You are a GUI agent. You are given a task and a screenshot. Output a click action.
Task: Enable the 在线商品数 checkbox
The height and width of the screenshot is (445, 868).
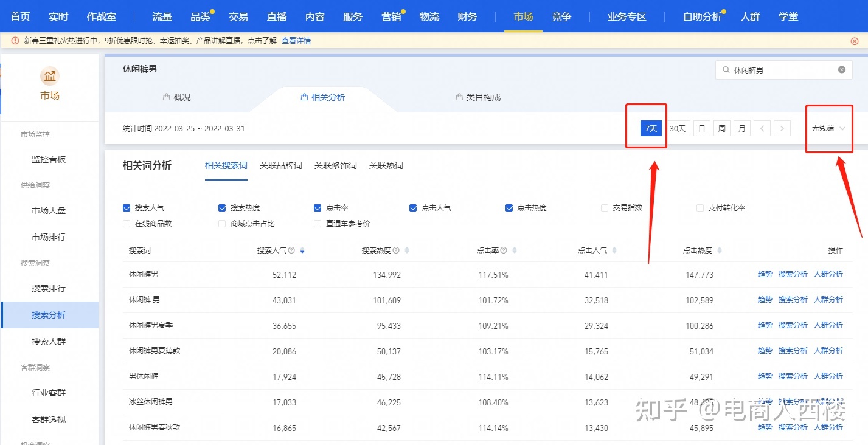tap(127, 224)
